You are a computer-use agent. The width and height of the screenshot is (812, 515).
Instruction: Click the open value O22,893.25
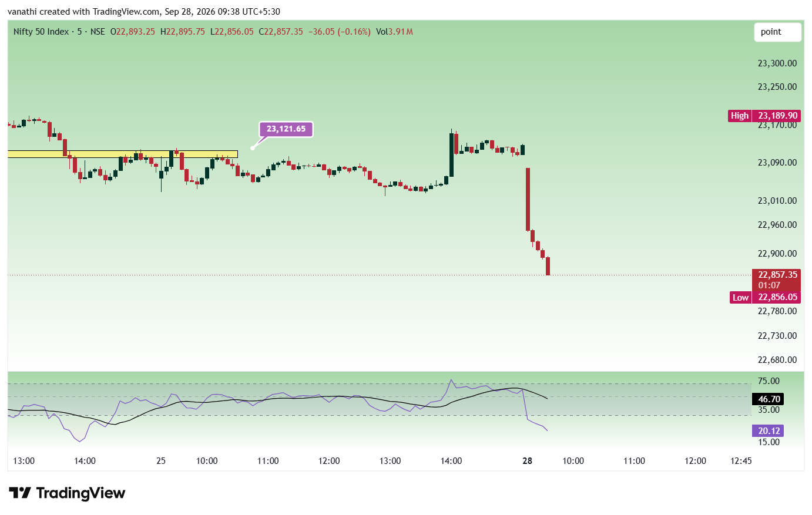tap(133, 32)
